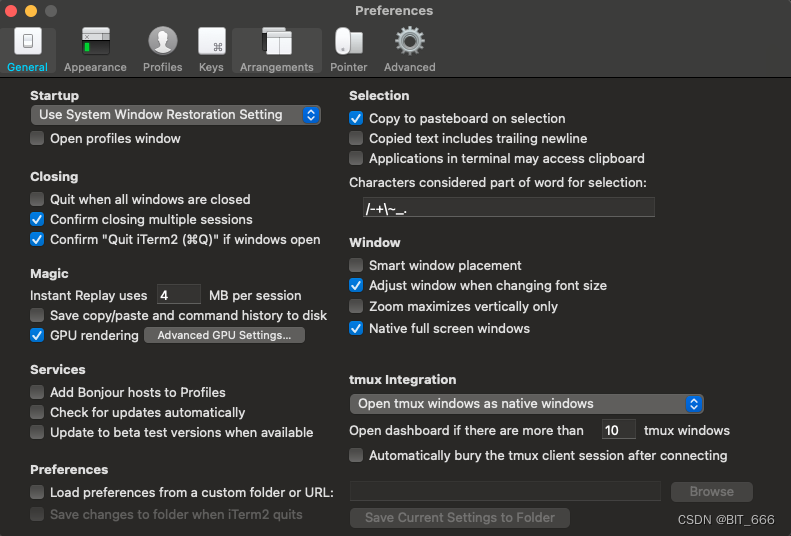The width and height of the screenshot is (791, 536).
Task: Select the Appearance tab label
Action: click(95, 67)
